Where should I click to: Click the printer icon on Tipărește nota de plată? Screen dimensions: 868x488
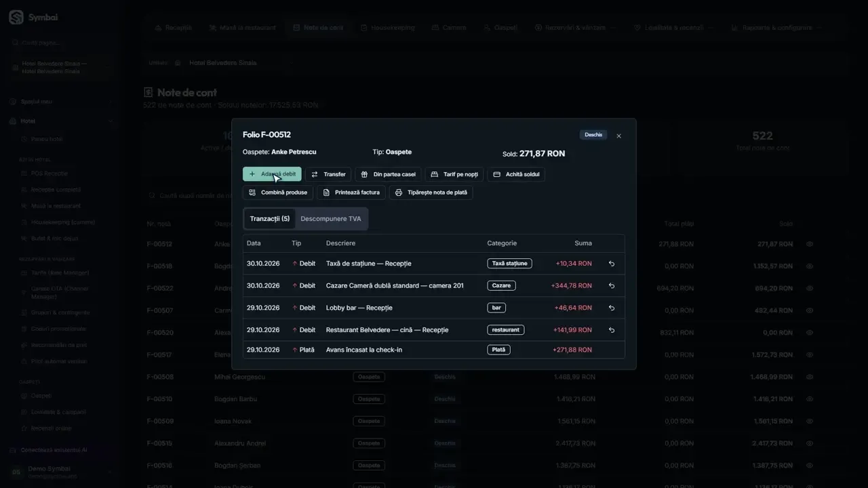point(399,192)
